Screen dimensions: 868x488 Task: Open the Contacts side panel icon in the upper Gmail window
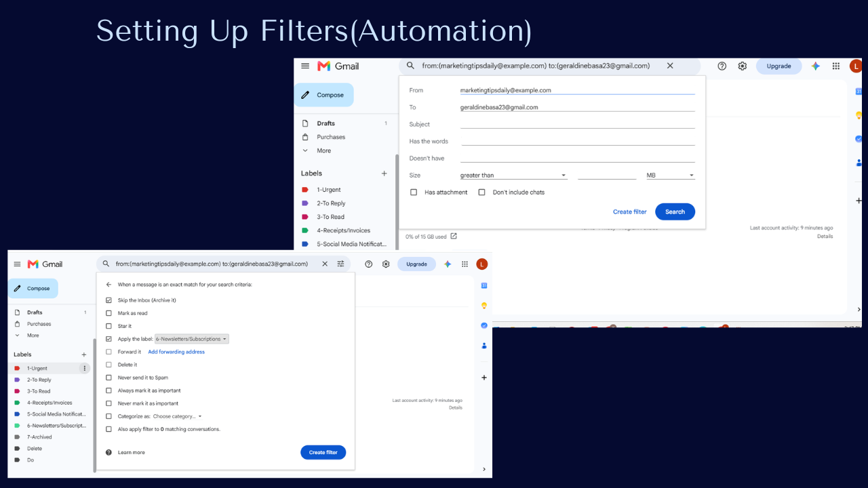coord(859,163)
